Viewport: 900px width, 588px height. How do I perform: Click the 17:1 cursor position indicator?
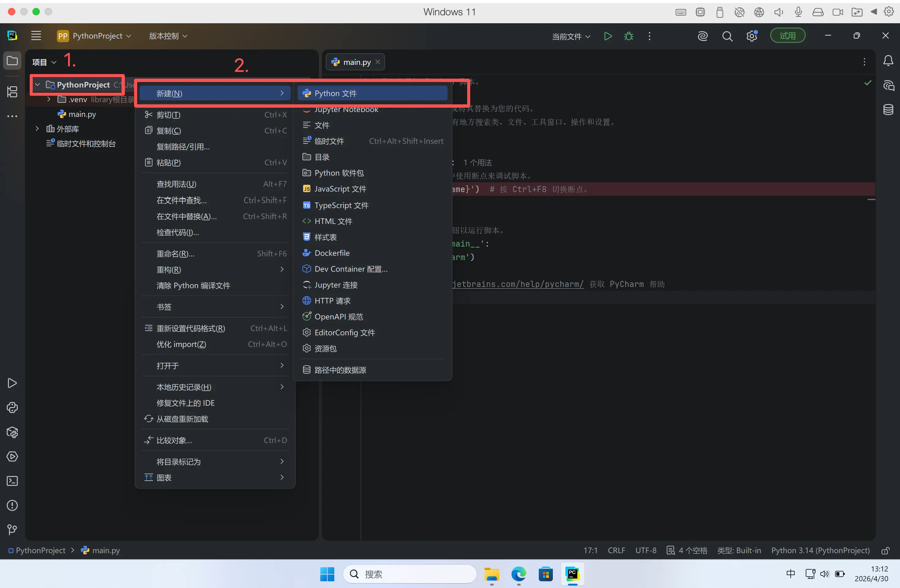coord(590,551)
